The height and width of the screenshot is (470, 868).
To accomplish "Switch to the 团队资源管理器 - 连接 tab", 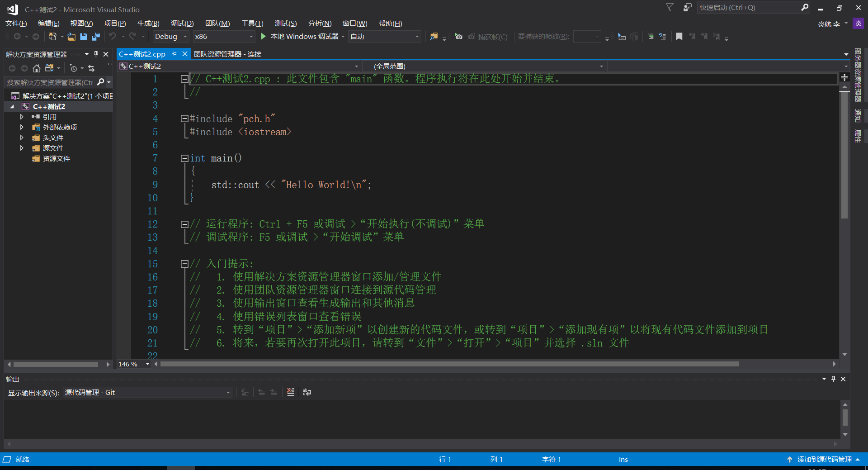I will [227, 54].
